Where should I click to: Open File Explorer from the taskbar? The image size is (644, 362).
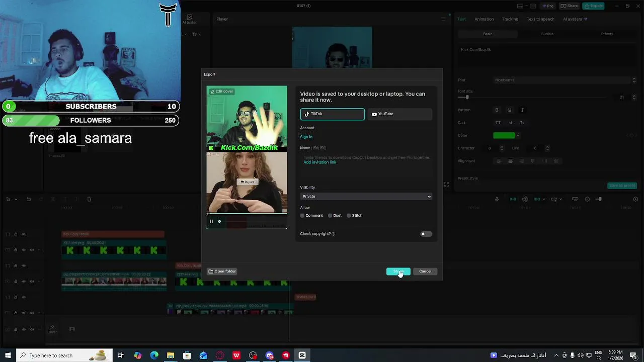pos(171,355)
